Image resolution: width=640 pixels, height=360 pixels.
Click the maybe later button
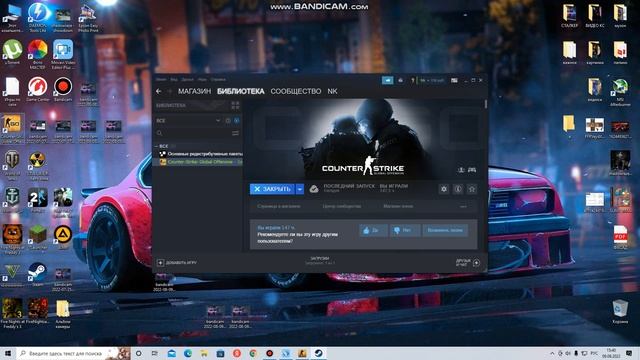(445, 231)
